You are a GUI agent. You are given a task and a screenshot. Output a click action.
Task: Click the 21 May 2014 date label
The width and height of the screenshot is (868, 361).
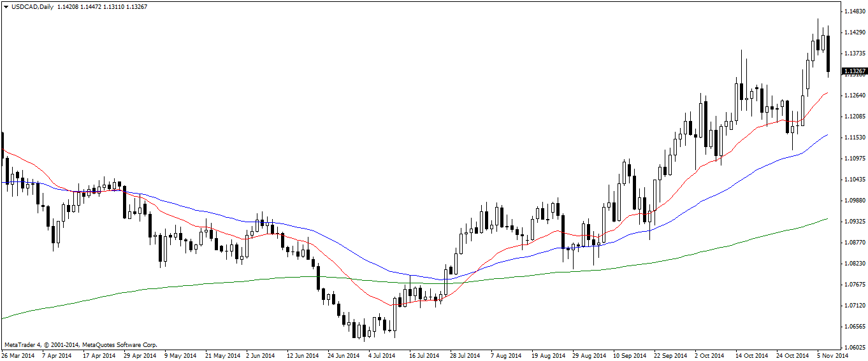point(222,356)
